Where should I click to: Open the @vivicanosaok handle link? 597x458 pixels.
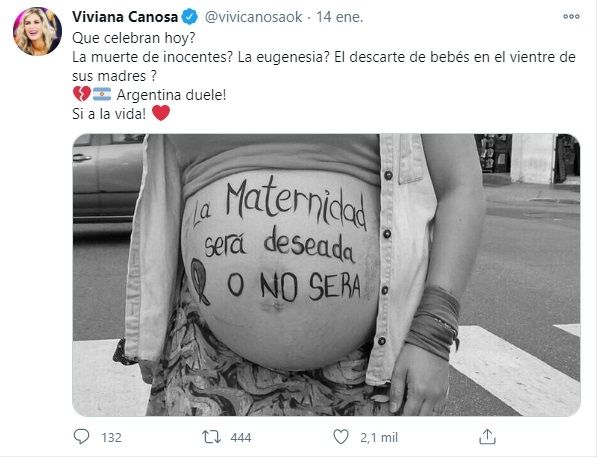[x=254, y=17]
